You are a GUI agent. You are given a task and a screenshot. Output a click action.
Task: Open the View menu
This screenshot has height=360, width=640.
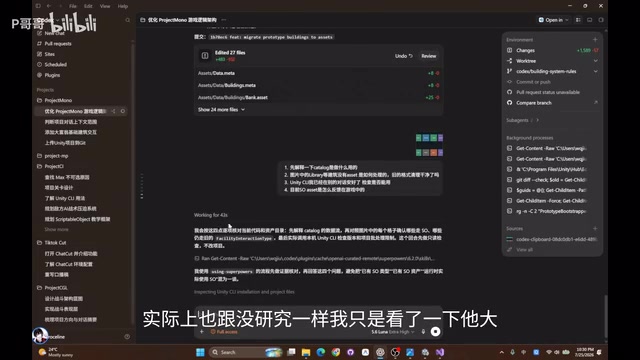tap(105, 6)
